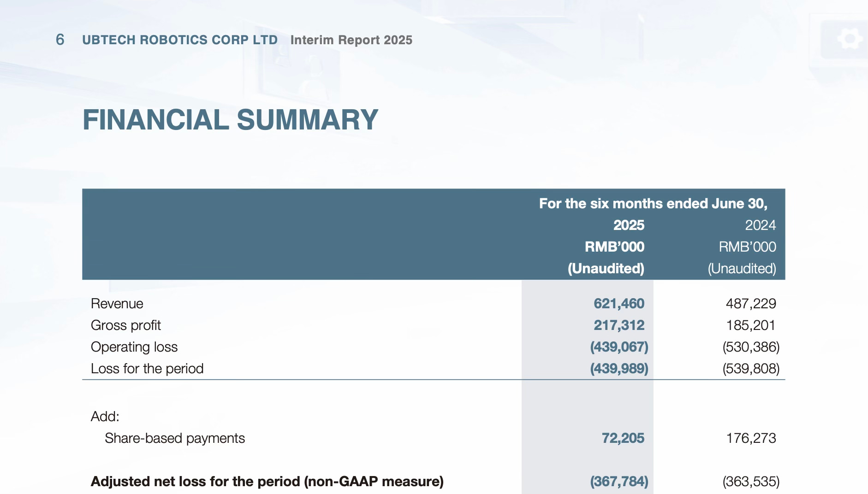Click the 2025 column header

tap(629, 225)
